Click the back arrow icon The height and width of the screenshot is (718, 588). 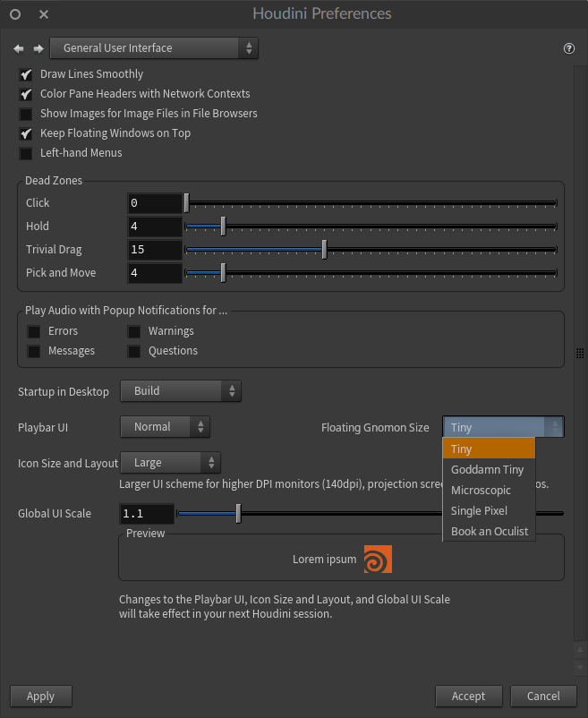pos(18,48)
